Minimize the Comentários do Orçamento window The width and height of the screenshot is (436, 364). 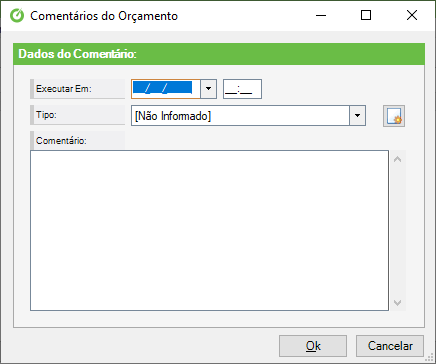(321, 15)
